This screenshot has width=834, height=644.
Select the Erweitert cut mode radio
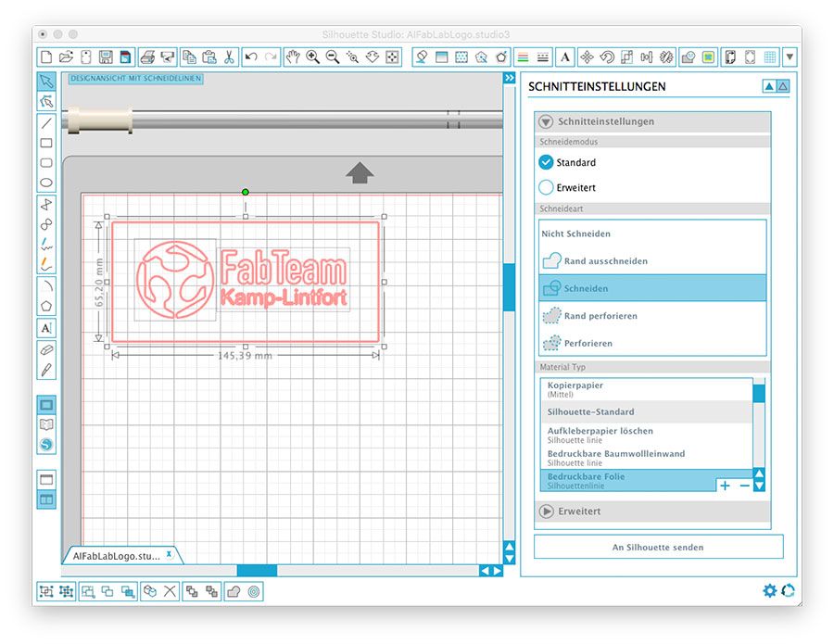pyautogui.click(x=546, y=187)
